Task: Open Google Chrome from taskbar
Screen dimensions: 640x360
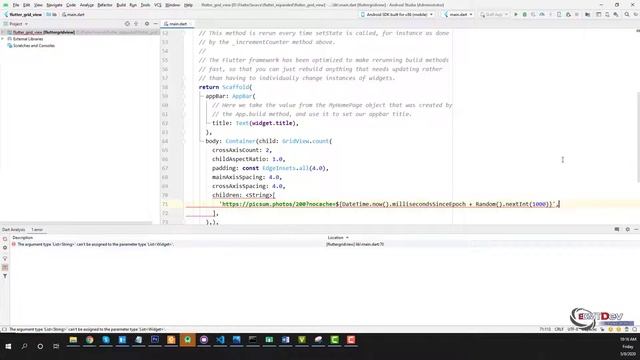Action: click(89, 340)
